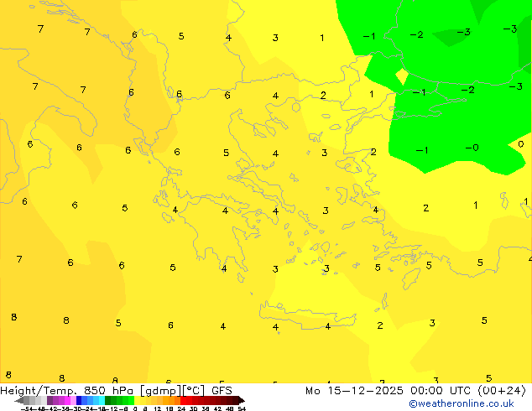Screen dimensions: 532x411
Task: Click the 'GFS' model label
Action: point(222,391)
